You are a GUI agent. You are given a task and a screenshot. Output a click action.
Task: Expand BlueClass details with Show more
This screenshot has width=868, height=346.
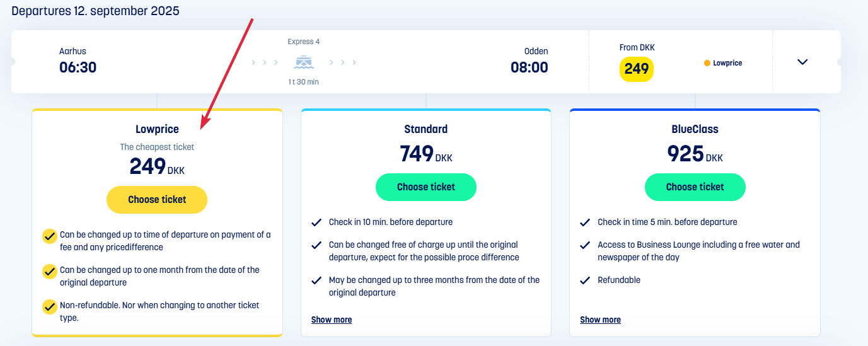click(x=600, y=320)
